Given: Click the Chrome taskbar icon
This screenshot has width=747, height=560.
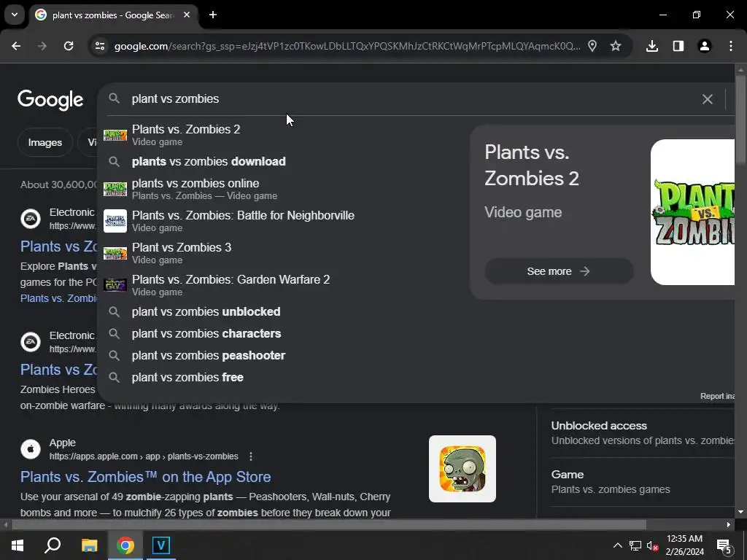Looking at the screenshot, I should (125, 545).
